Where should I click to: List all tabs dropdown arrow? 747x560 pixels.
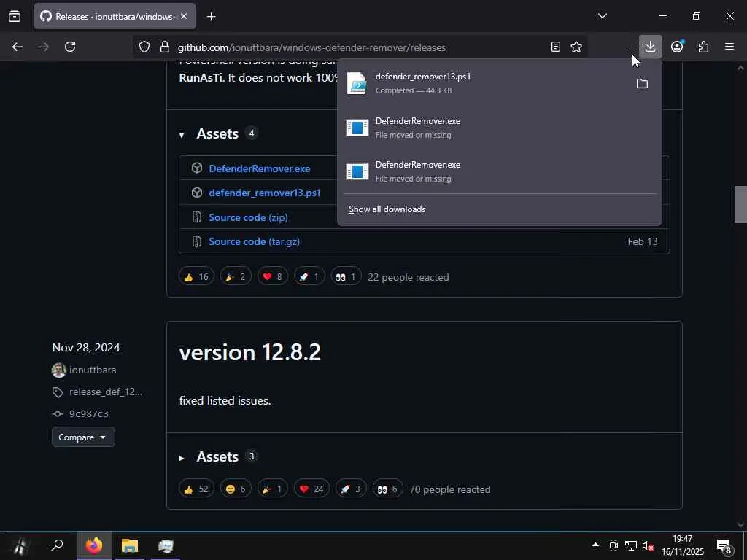point(602,16)
